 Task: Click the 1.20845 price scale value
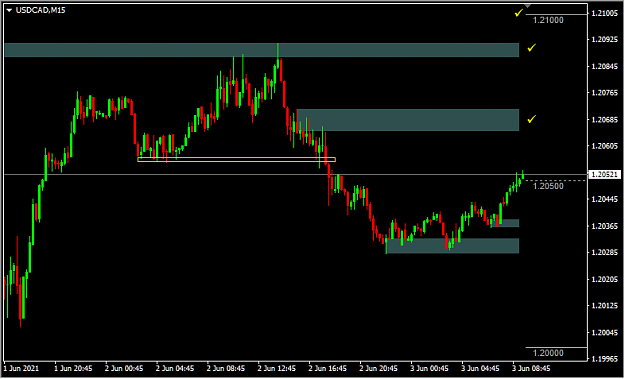pyautogui.click(x=605, y=66)
